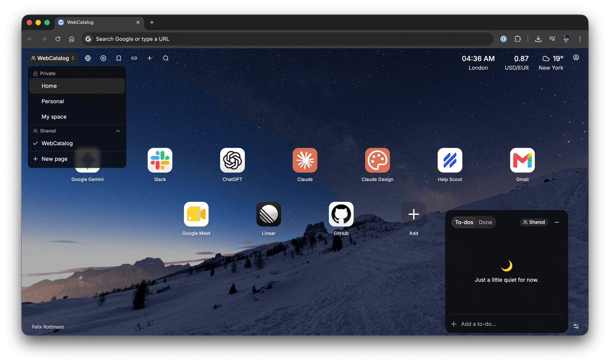
Task: Launch the Google Meet app icon
Action: tap(196, 214)
